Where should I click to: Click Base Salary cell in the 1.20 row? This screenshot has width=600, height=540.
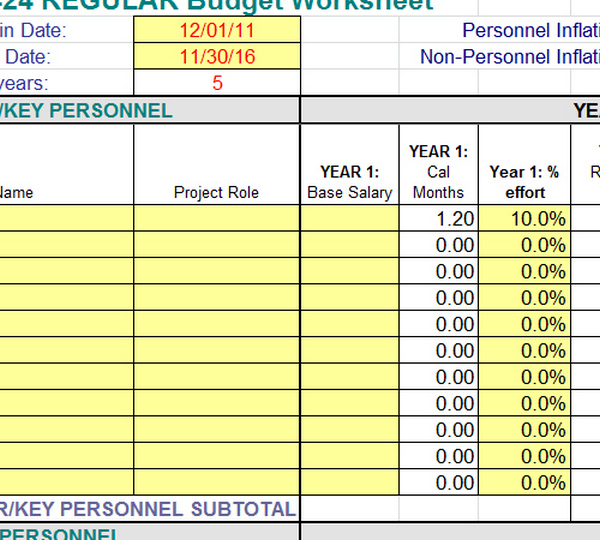[x=350, y=219]
